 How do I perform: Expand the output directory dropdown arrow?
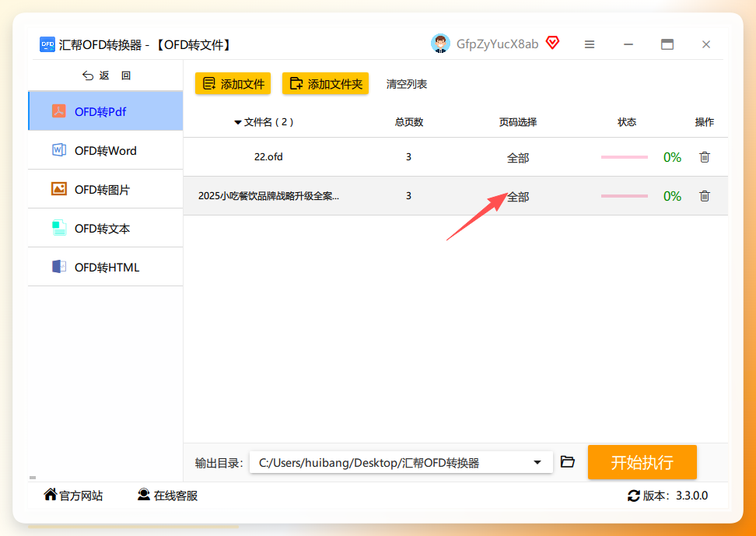click(x=537, y=463)
